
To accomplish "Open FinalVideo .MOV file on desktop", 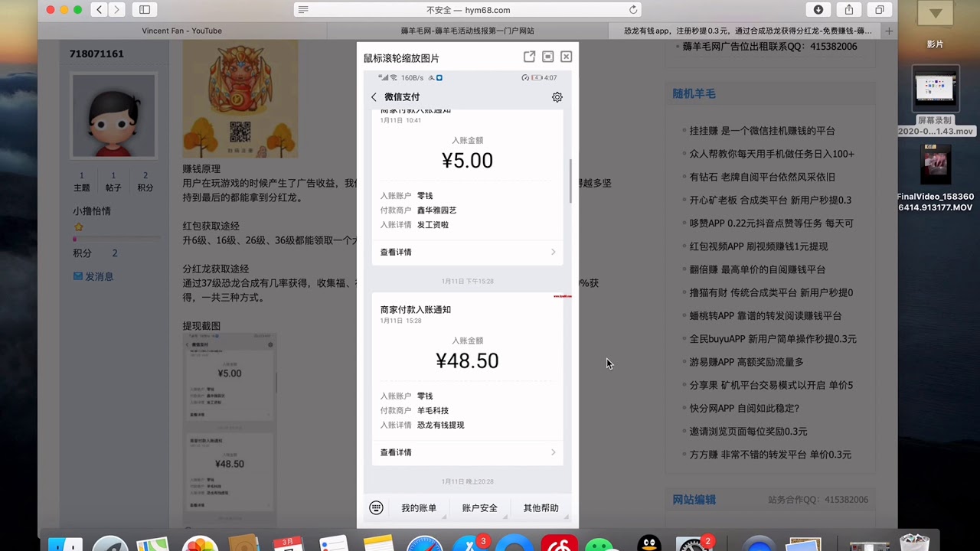I will [x=936, y=178].
